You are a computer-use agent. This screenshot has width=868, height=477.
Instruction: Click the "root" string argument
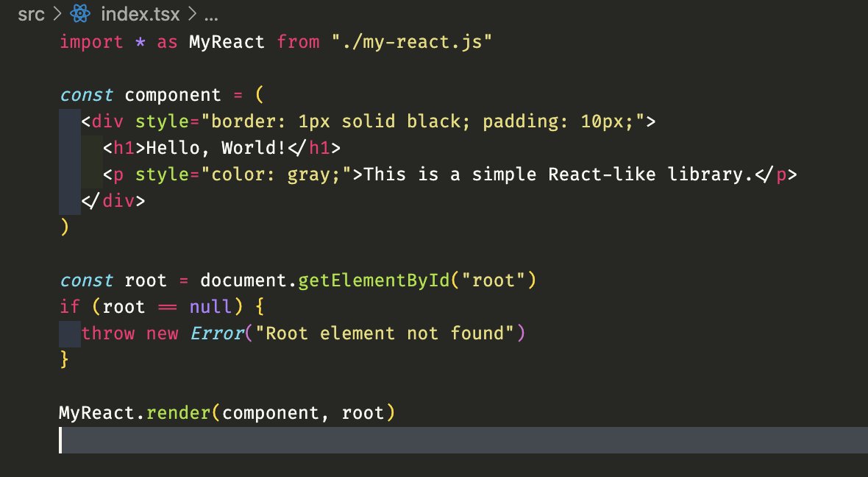494,280
